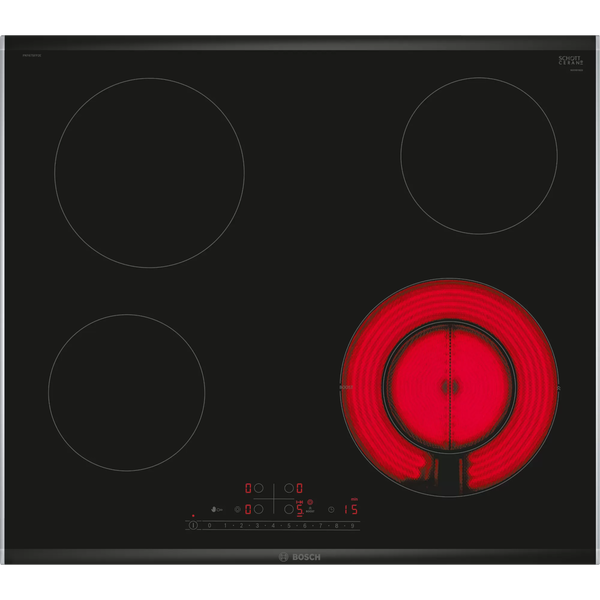The width and height of the screenshot is (600, 600).
Task: Tap the dual-ring symbol left of front-left display
Action: tap(238, 509)
